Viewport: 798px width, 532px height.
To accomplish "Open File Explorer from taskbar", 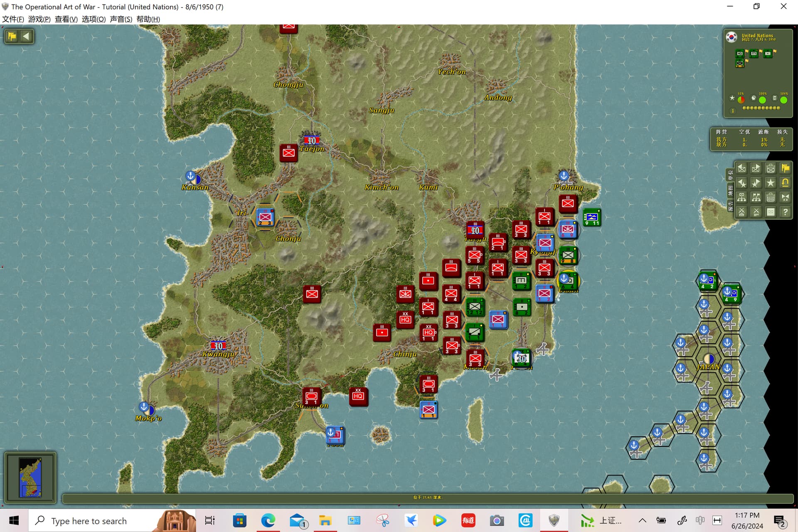I will click(x=325, y=520).
